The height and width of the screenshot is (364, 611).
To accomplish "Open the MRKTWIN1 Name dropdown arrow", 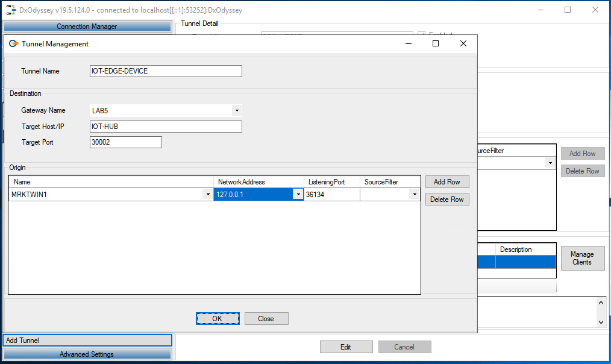I will [208, 195].
